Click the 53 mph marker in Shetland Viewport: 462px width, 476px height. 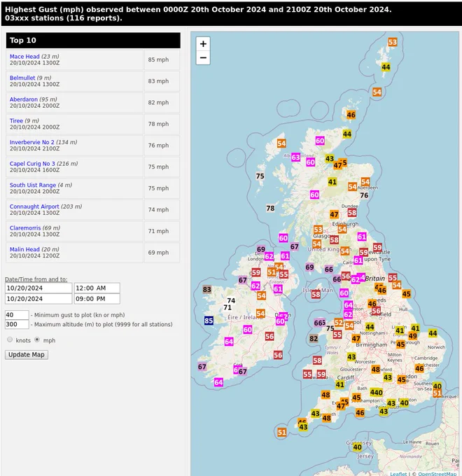(x=393, y=42)
